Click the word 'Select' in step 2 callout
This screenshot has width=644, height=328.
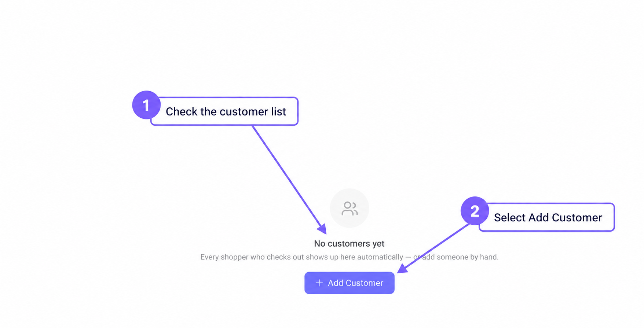pos(510,217)
